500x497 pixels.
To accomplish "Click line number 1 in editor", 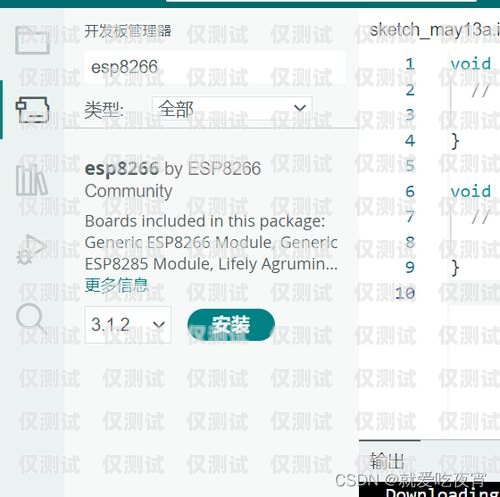I will 410,64.
